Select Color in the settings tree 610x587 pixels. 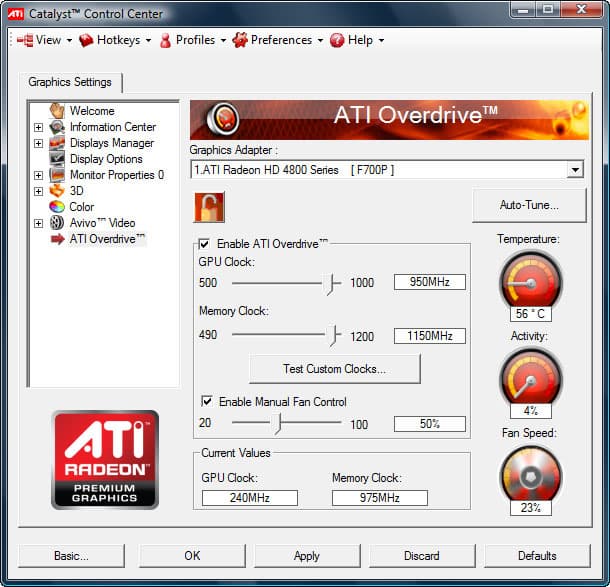click(81, 207)
